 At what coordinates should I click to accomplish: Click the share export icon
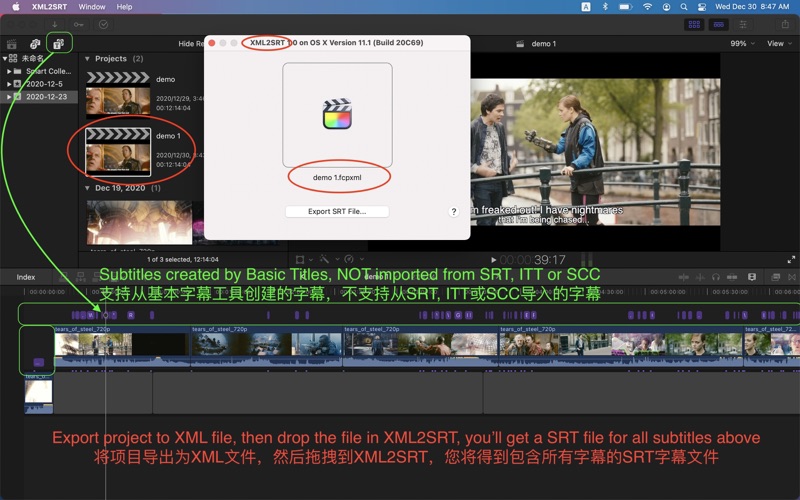785,24
